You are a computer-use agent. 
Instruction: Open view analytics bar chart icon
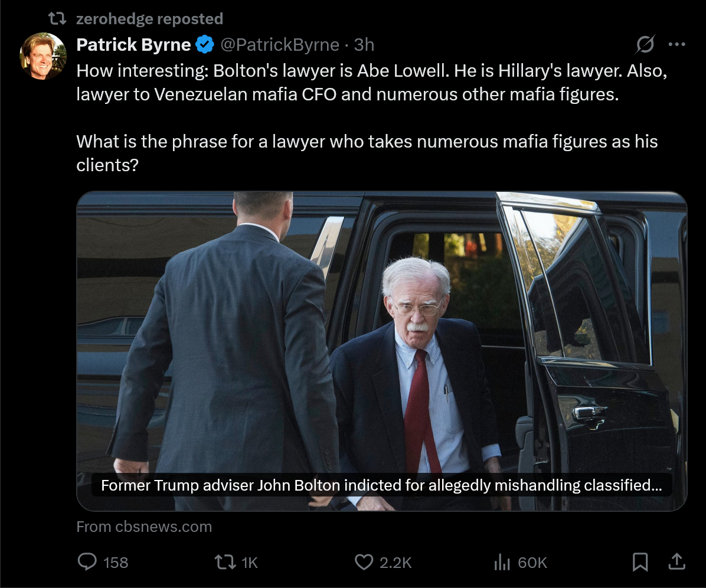[502, 563]
